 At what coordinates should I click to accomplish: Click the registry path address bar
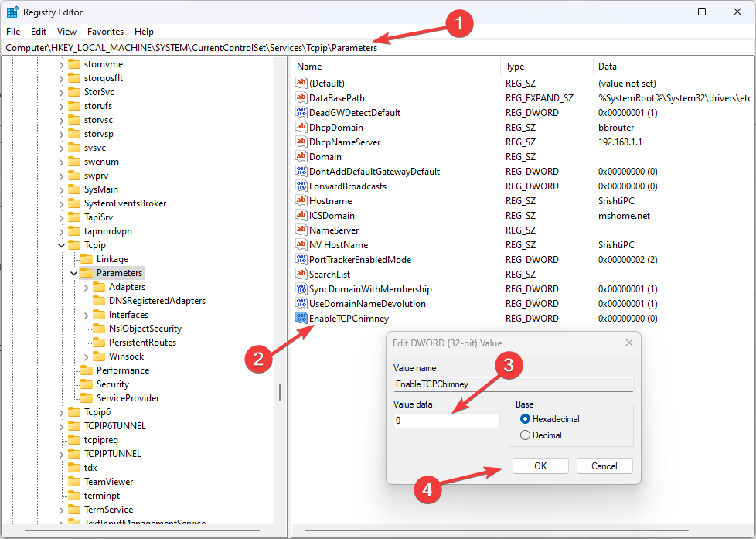378,48
